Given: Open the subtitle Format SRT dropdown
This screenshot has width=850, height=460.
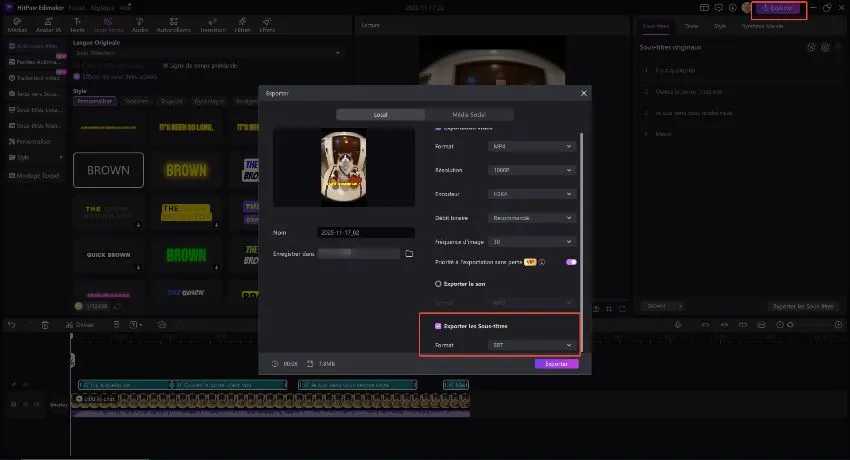Looking at the screenshot, I should pyautogui.click(x=533, y=345).
